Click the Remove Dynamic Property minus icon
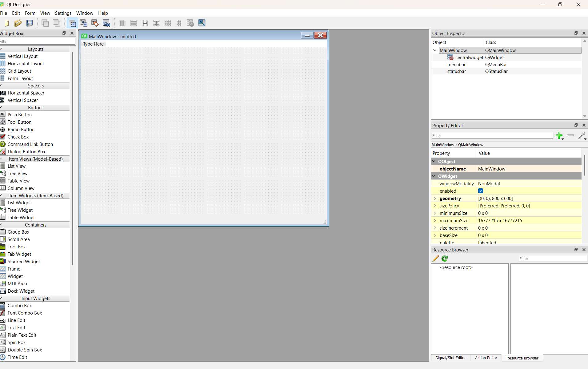588x369 pixels. pos(570,136)
